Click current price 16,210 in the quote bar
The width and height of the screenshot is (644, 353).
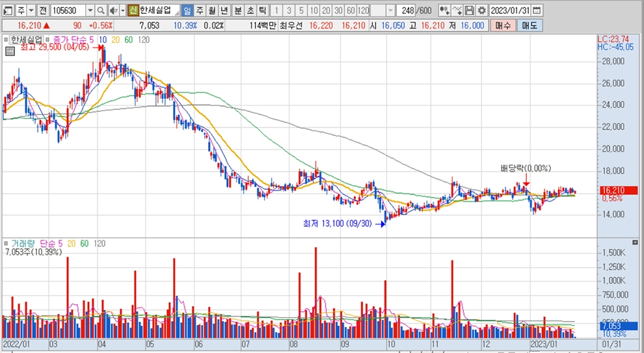[29, 25]
